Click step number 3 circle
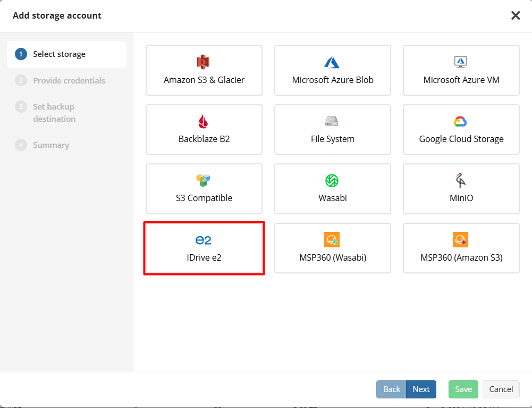 21,107
